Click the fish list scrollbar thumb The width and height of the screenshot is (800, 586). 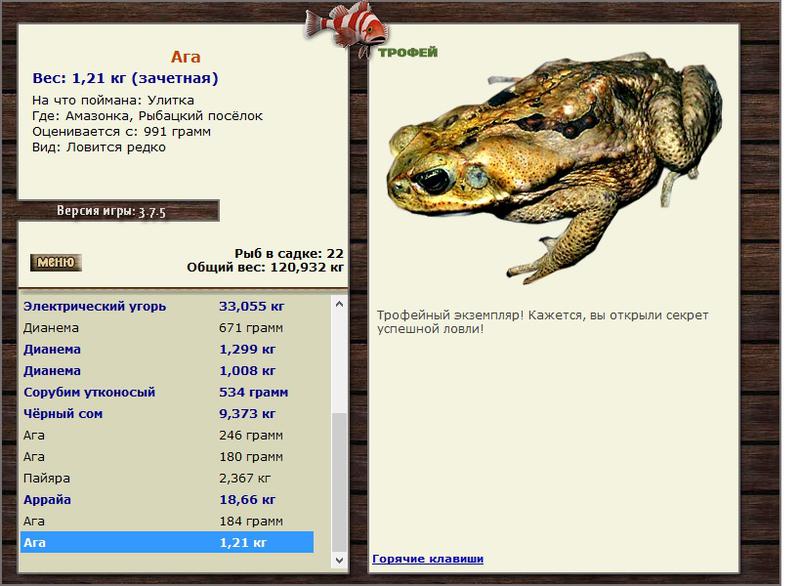click(339, 482)
